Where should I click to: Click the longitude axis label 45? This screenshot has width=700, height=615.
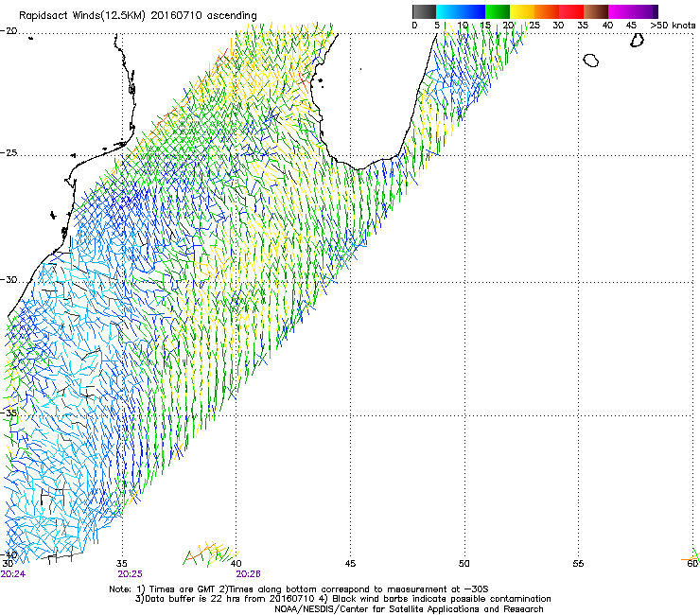tap(350, 564)
